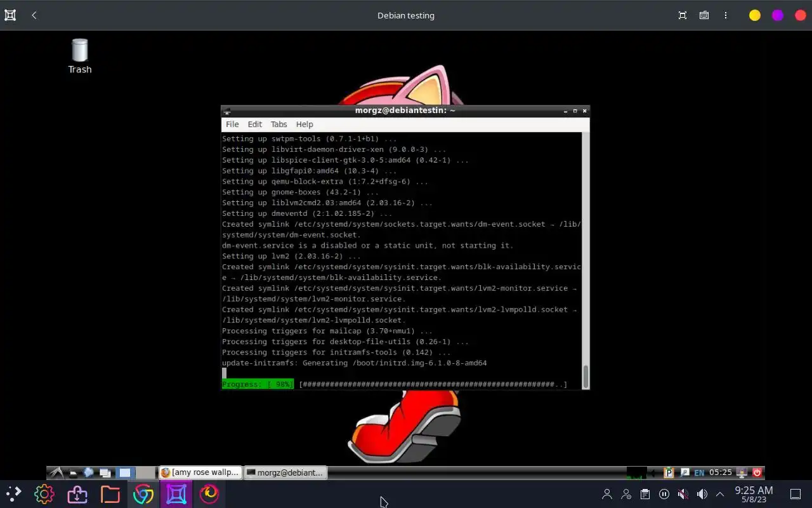Toggle fullscreen in the Boxes header
Viewport: 812px width, 508px height.
tap(683, 15)
